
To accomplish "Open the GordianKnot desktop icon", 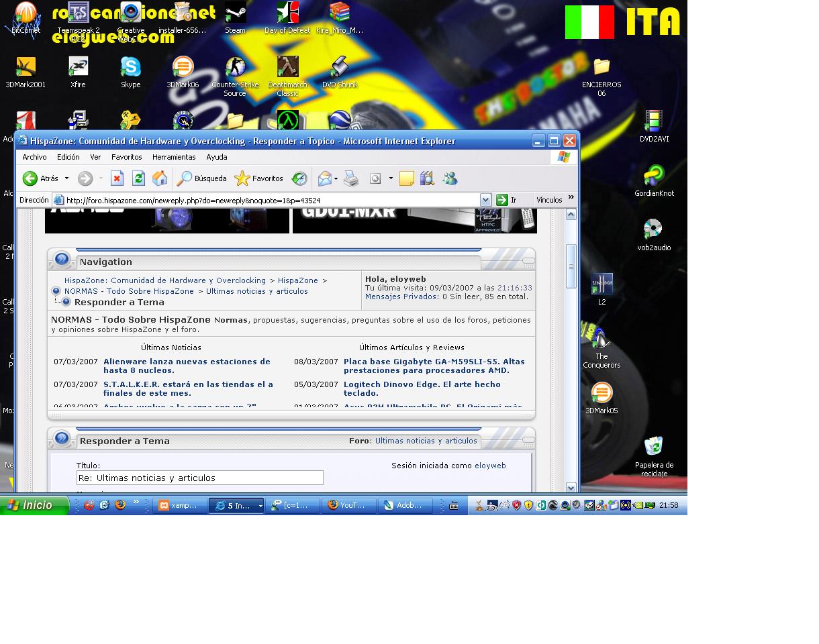I will pos(654,181).
